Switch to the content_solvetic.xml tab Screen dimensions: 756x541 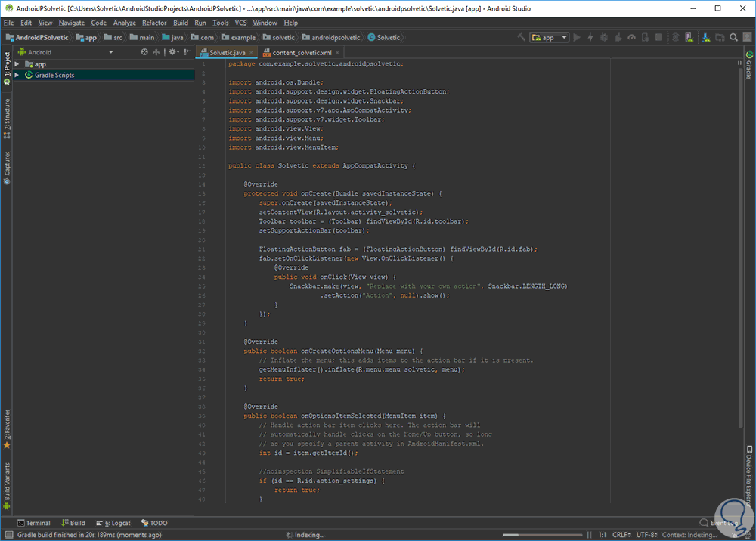[x=301, y=53]
